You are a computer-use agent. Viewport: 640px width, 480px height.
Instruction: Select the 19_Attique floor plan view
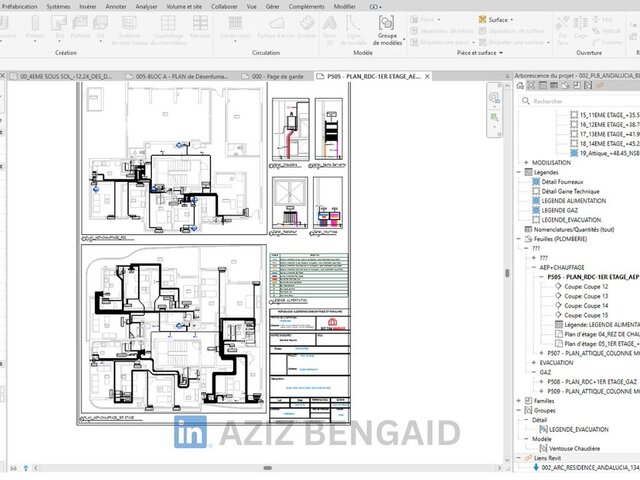[604, 152]
